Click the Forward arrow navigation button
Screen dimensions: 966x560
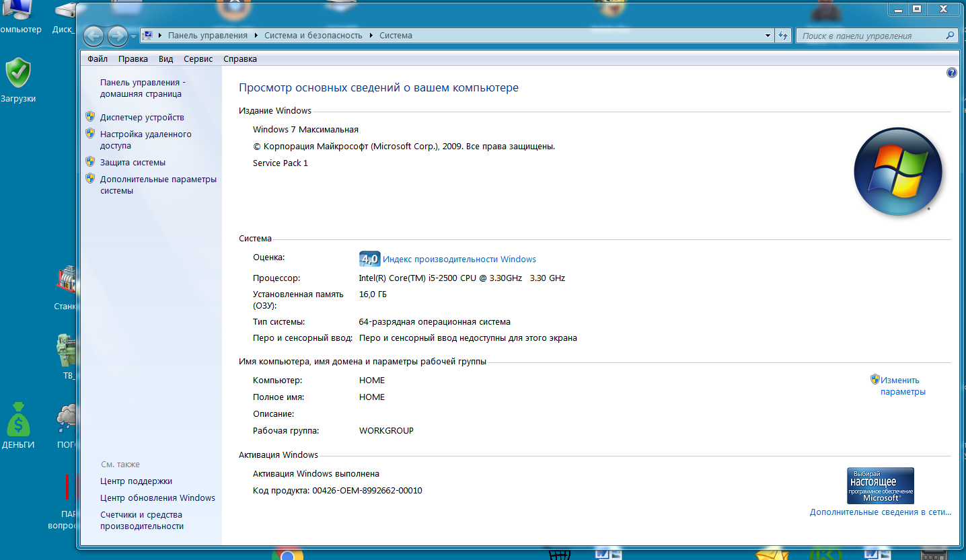tap(118, 36)
